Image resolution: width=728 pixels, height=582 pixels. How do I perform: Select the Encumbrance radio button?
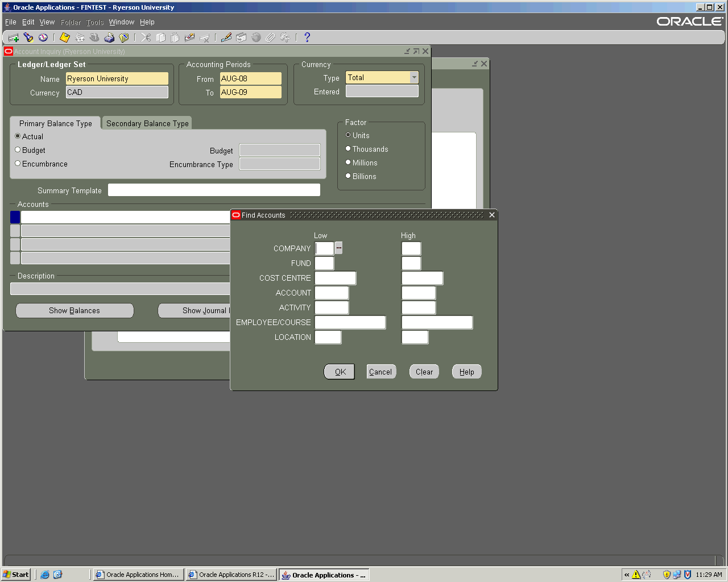pos(18,164)
